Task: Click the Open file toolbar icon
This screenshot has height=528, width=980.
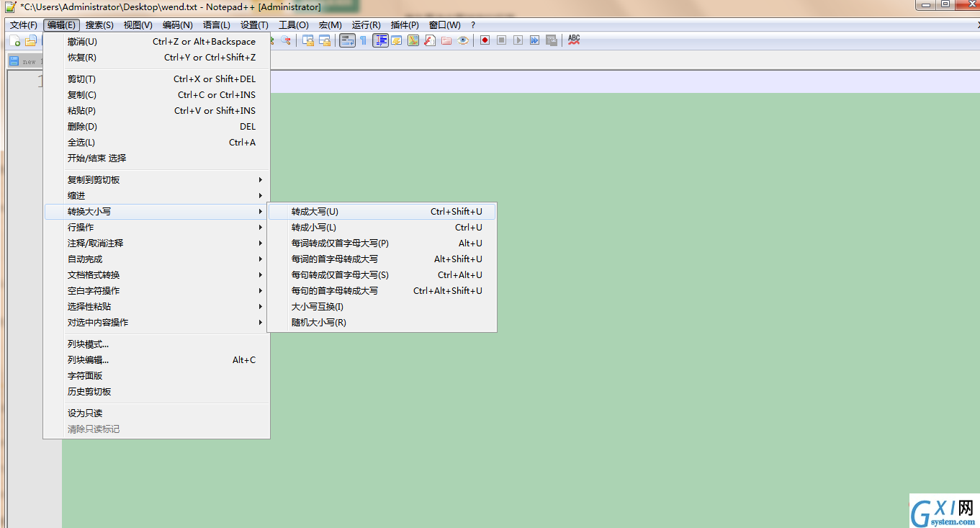Action: click(31, 40)
